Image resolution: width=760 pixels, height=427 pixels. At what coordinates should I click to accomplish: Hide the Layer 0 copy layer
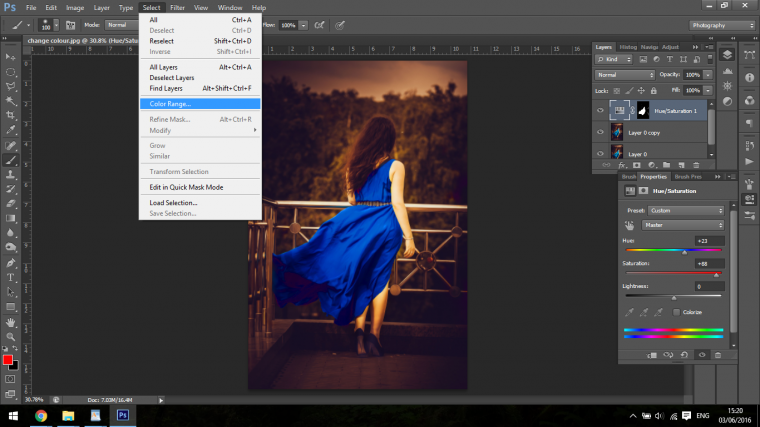point(600,132)
